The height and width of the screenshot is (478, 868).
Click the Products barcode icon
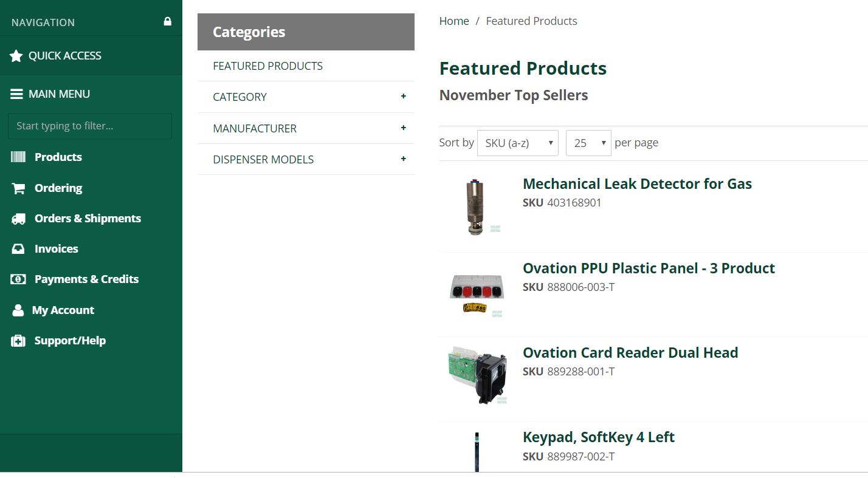click(x=18, y=157)
